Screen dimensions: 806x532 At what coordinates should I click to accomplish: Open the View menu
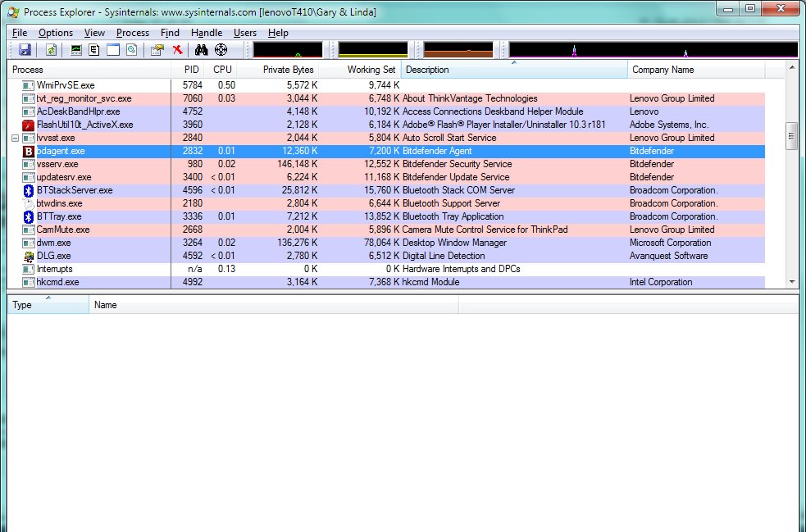pos(94,33)
